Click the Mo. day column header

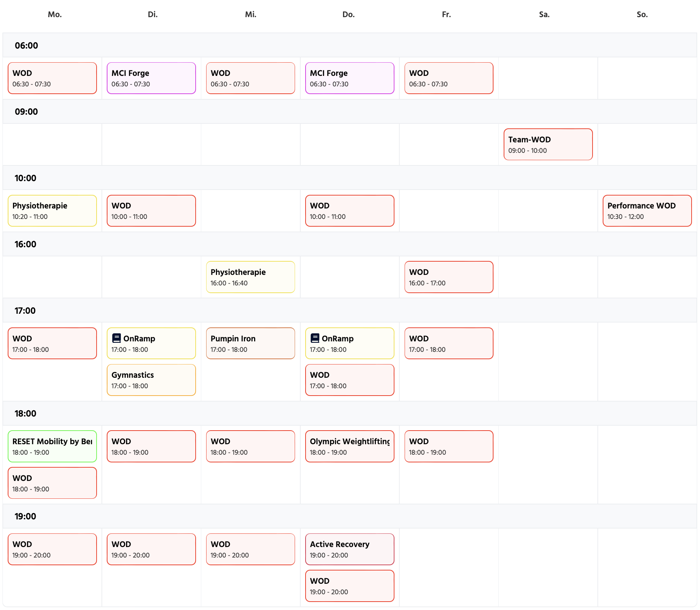pyautogui.click(x=55, y=14)
